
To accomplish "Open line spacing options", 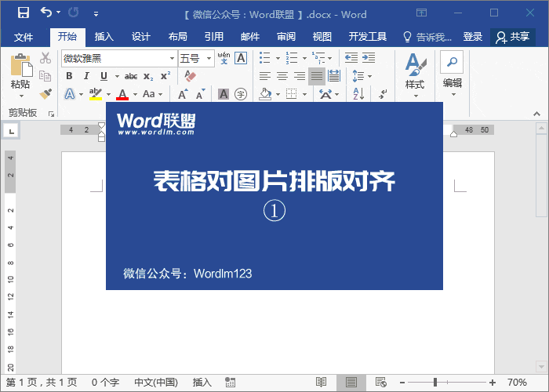I will pos(362,76).
